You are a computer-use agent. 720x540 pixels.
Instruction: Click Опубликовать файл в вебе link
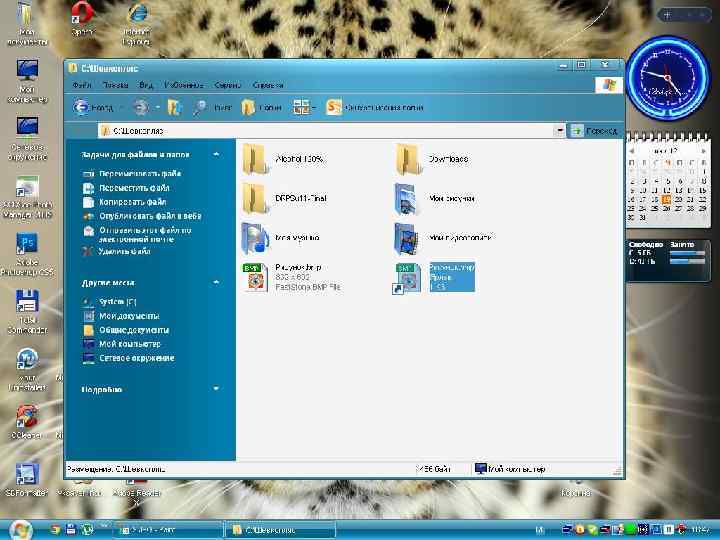point(150,216)
